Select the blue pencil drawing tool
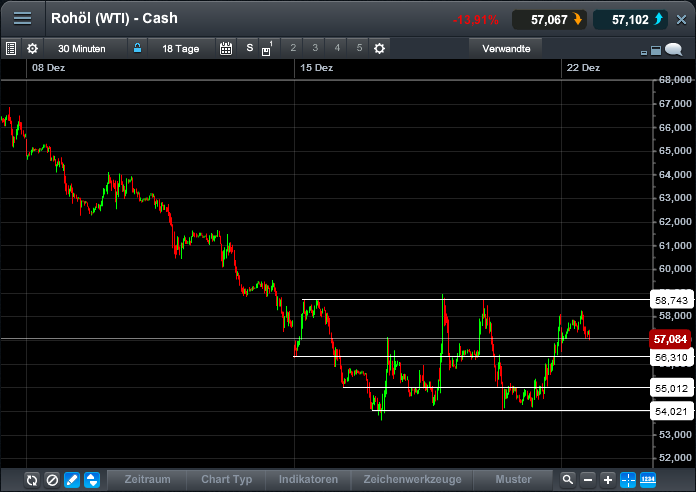This screenshot has height=492, width=696. 72,480
